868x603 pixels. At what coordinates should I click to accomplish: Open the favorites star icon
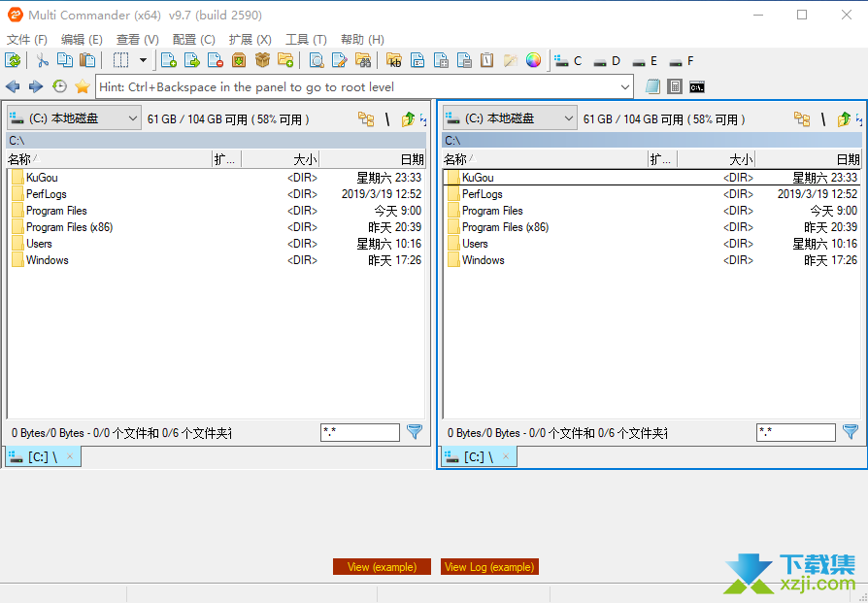(x=83, y=86)
